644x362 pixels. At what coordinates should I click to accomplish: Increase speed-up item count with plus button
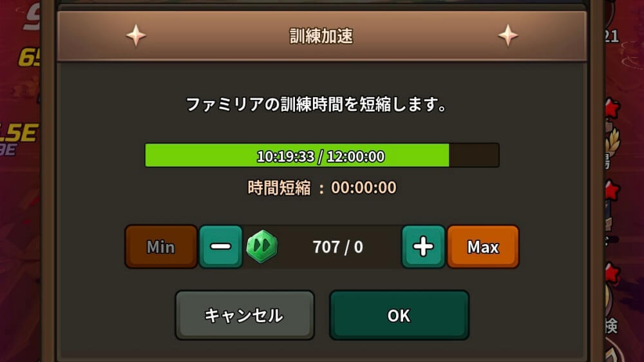click(423, 247)
